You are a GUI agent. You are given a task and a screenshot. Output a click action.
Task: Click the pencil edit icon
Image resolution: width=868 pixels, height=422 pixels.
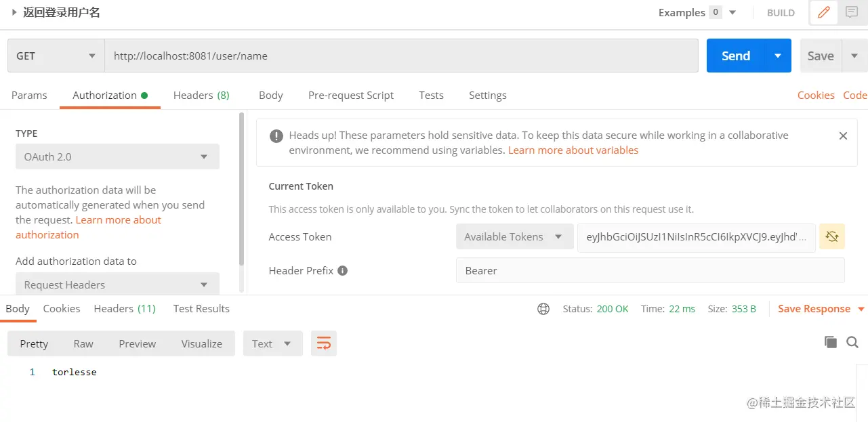point(824,12)
